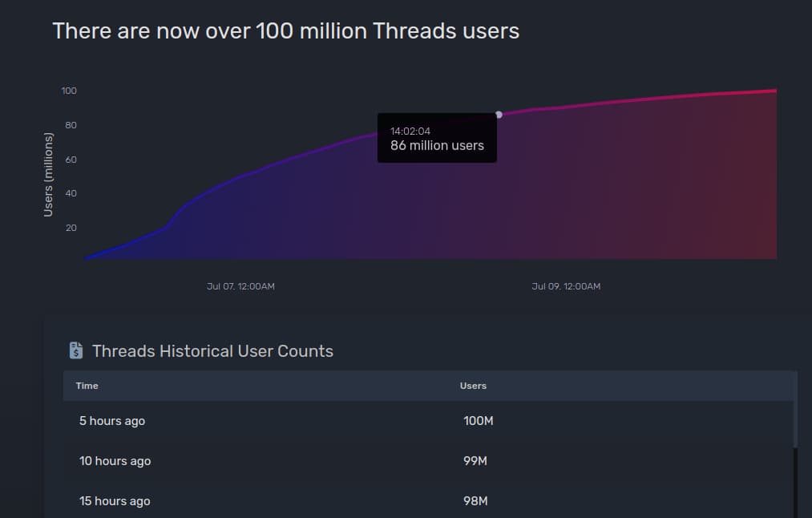Click the document icon beside Threads Historical User Counts
Image resolution: width=812 pixels, height=518 pixels.
(76, 350)
